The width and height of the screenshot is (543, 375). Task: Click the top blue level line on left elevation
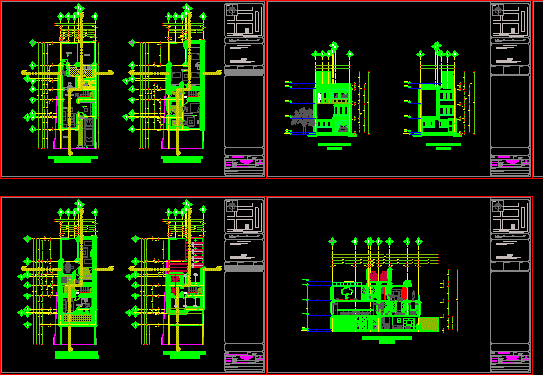[303, 83]
